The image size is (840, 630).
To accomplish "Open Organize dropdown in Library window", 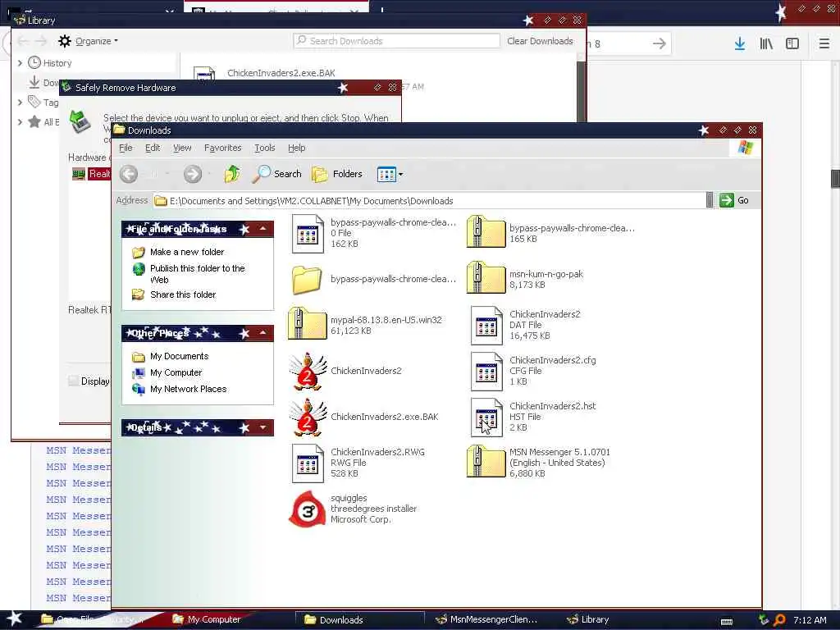I will (89, 41).
